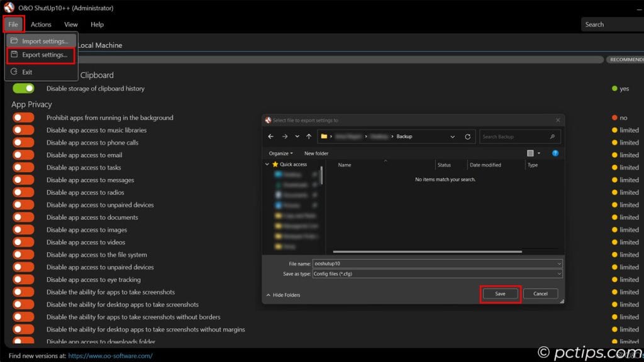Click the dialog's horizontal scrollbar
This screenshot has height=362, width=644.
[x=428, y=252]
